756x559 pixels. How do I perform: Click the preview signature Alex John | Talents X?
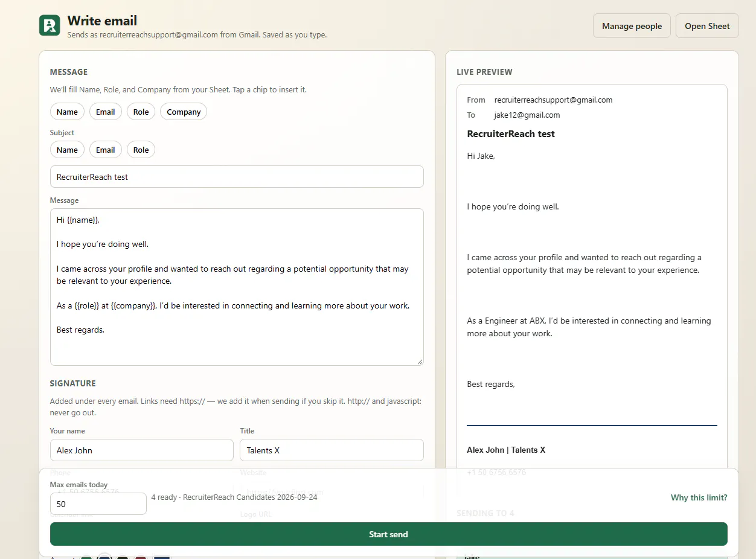pos(506,450)
